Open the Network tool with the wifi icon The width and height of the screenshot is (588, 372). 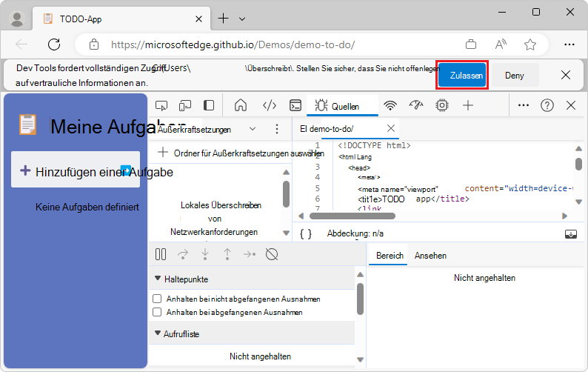coord(390,106)
